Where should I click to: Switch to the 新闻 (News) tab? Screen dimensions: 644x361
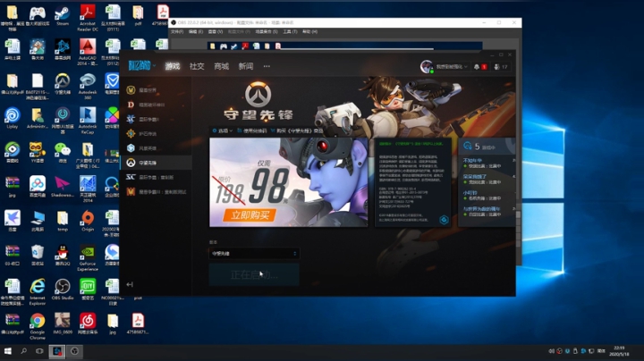coord(246,66)
